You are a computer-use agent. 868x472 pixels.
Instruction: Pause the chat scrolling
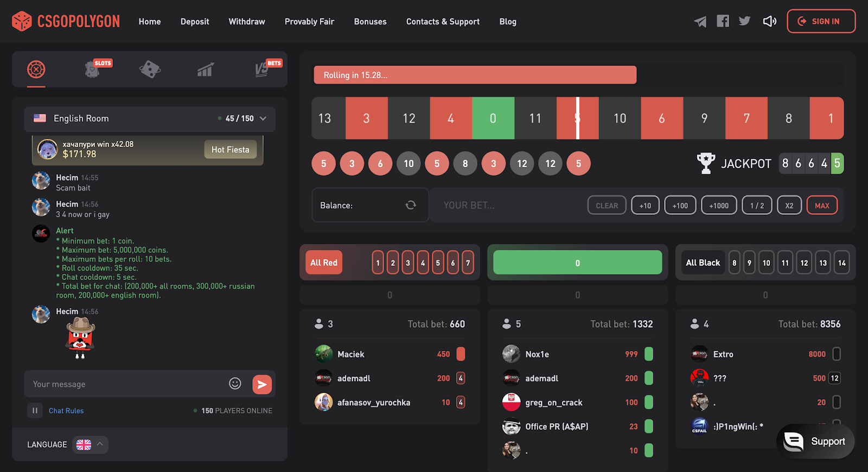click(x=35, y=411)
